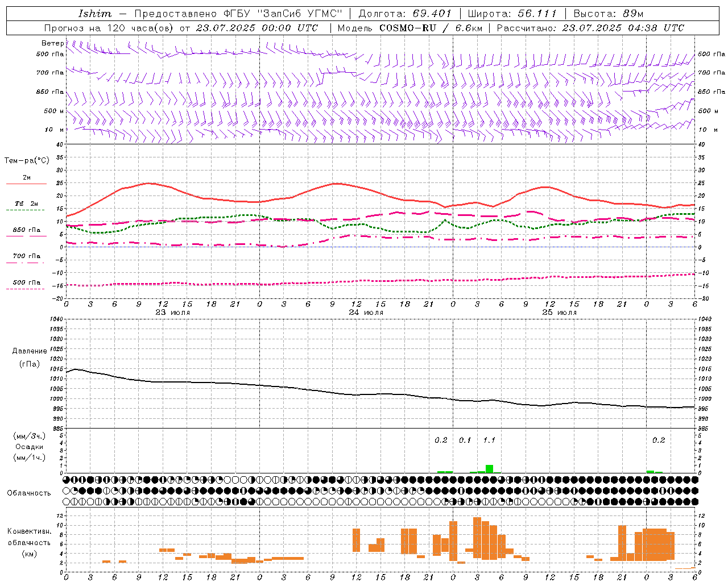The height and width of the screenshot is (582, 728).
Task: Click the "1.1" precipitation amount value
Action: (489, 440)
